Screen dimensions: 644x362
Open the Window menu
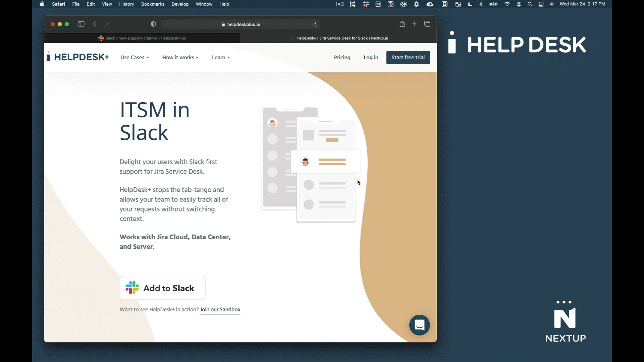pyautogui.click(x=204, y=4)
